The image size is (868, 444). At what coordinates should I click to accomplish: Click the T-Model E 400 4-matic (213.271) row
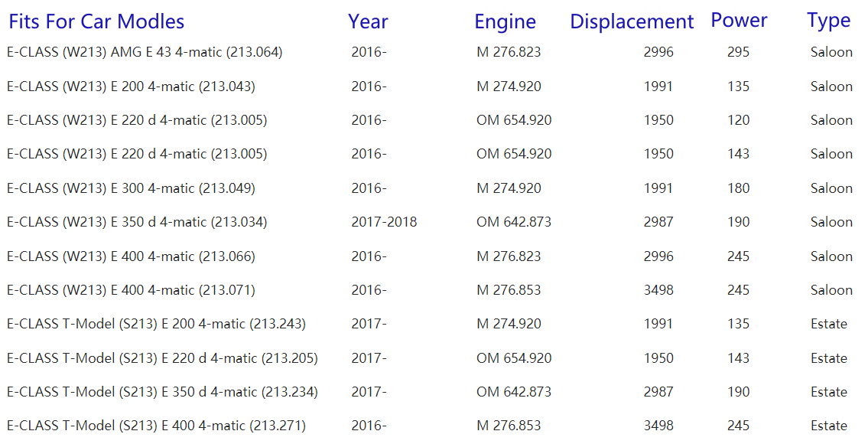pos(156,426)
